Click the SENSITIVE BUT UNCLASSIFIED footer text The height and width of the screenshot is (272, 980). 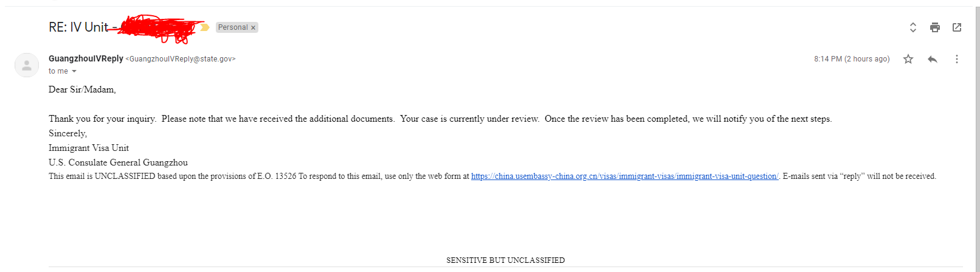506,260
